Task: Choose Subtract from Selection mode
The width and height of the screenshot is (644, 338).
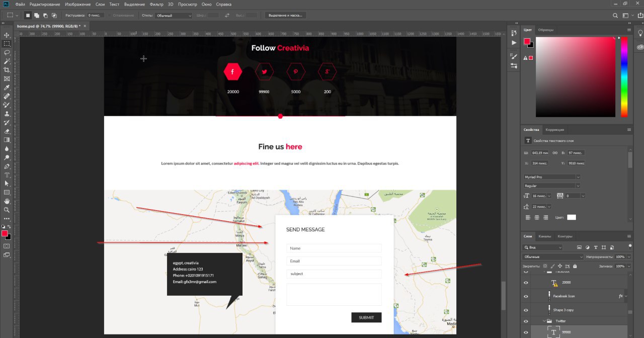Action: 45,16
